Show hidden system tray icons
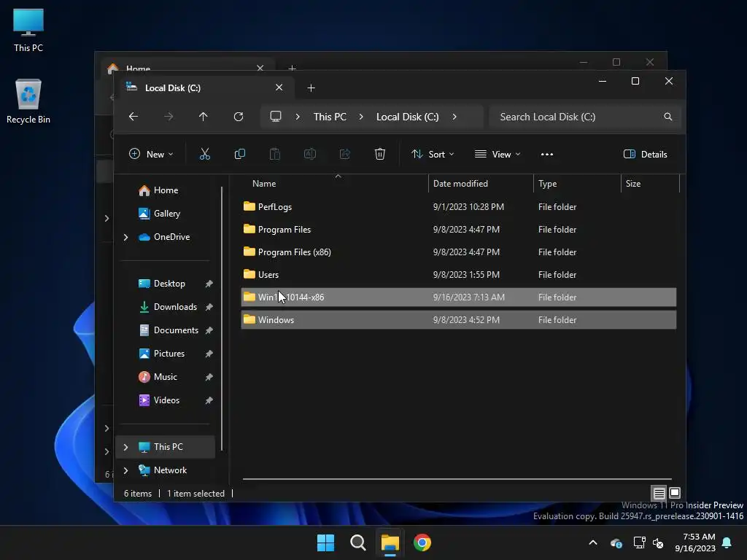The height and width of the screenshot is (560, 747). click(593, 542)
